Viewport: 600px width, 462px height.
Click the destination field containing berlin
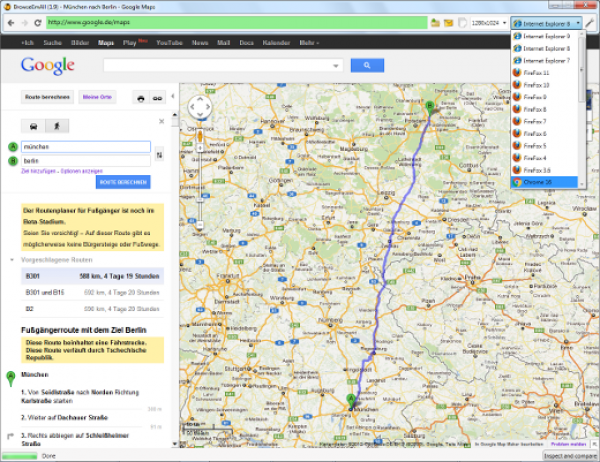(86, 161)
